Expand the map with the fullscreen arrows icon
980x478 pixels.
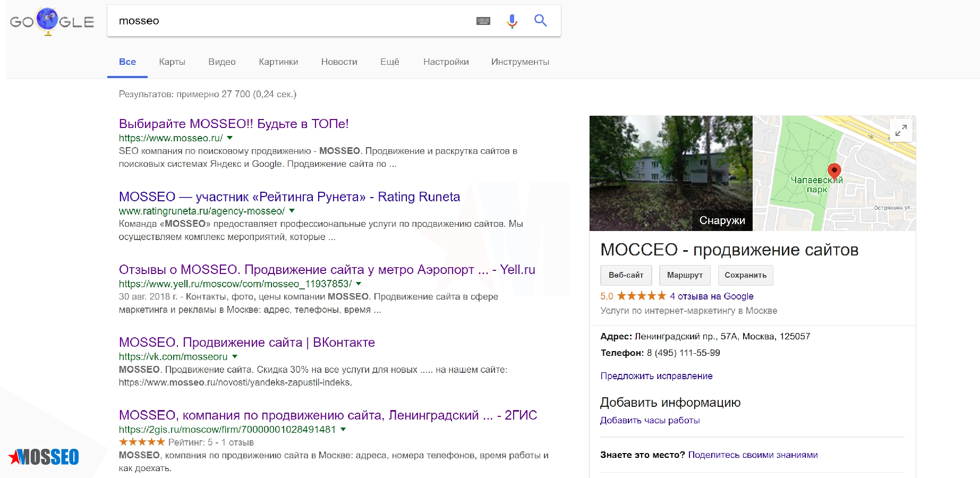coord(900,130)
